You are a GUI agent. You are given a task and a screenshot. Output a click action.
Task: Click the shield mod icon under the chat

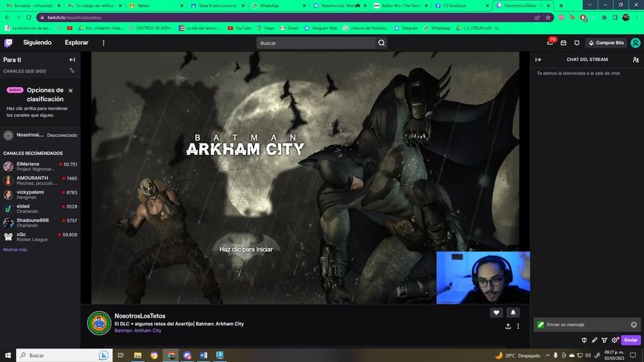pyautogui.click(x=584, y=341)
